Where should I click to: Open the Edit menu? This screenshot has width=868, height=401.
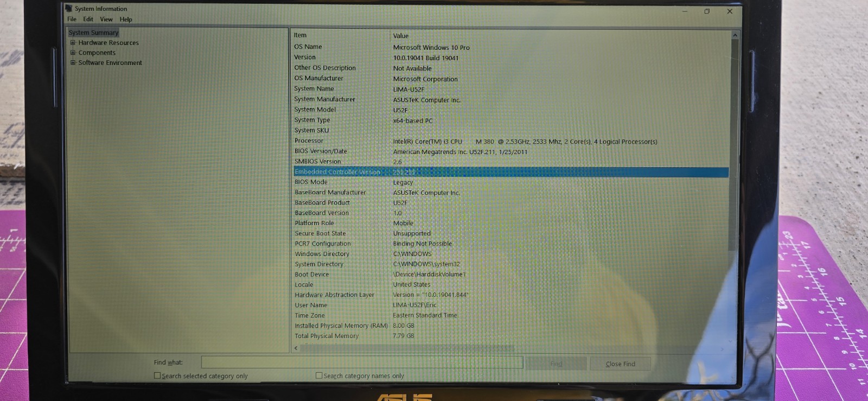88,19
